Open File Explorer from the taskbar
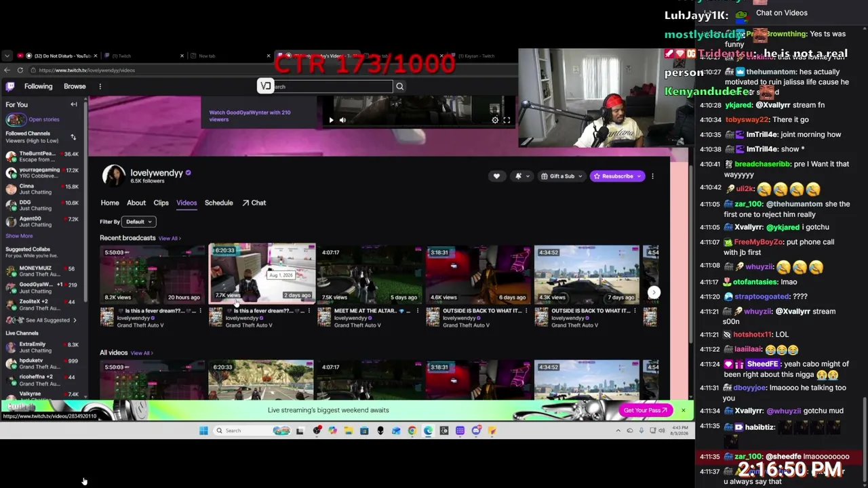Viewport: 868px width, 488px height. click(348, 430)
